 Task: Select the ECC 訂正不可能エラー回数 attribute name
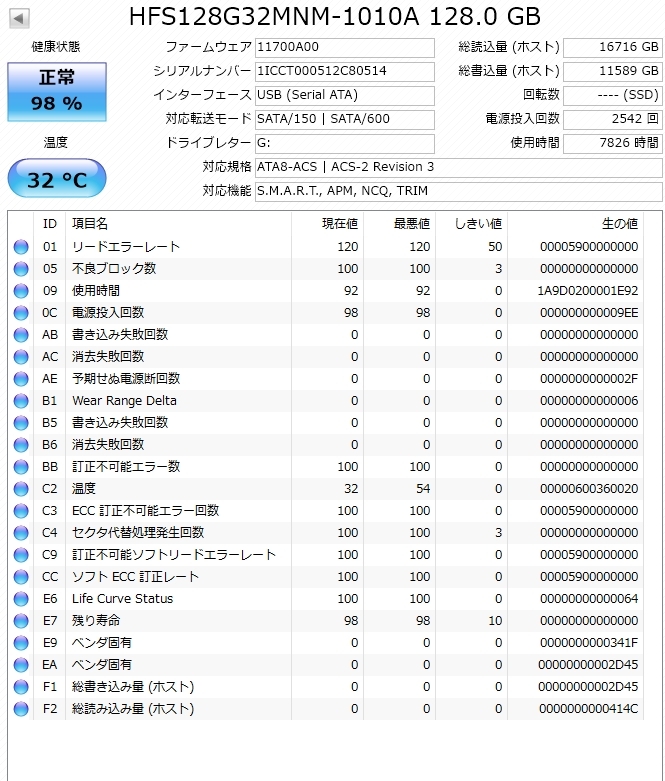145,511
